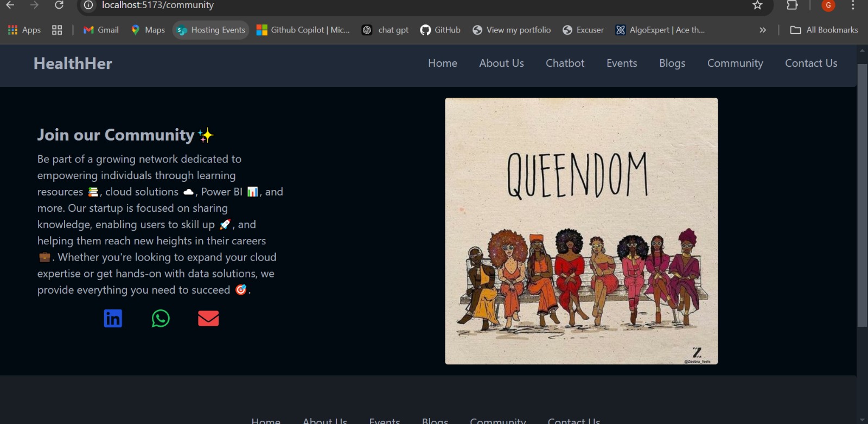Viewport: 868px width, 424px height.
Task: Expand hidden bookmarks with double chevron
Action: click(763, 30)
